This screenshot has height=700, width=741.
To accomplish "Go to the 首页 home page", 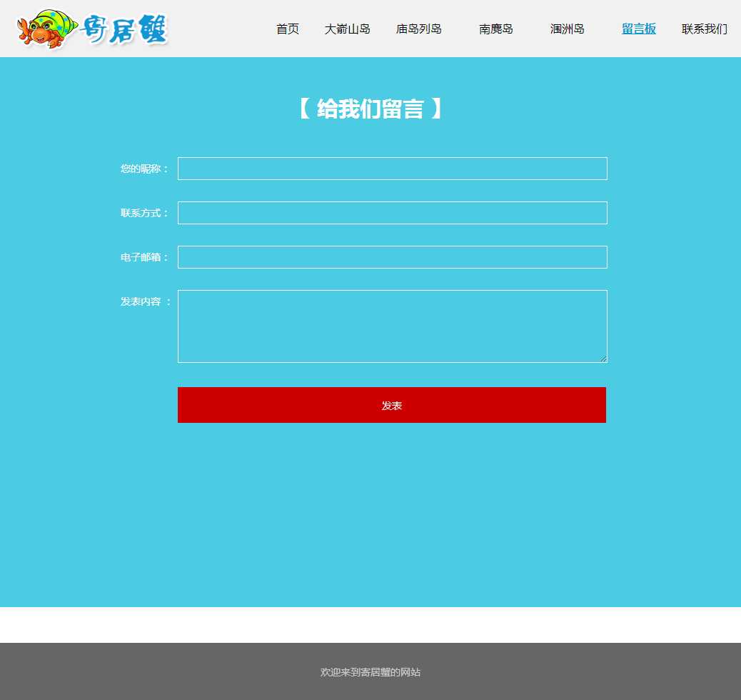I will click(x=288, y=29).
